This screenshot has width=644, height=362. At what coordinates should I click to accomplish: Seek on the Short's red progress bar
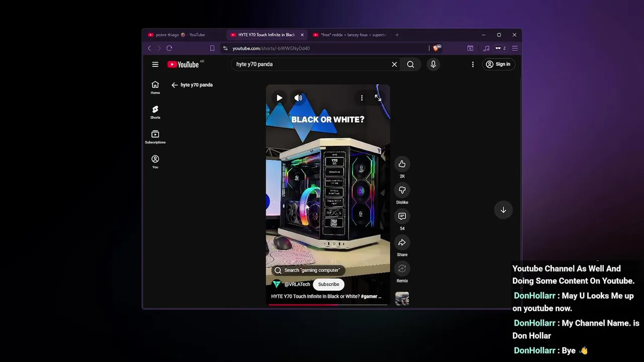pos(328,304)
